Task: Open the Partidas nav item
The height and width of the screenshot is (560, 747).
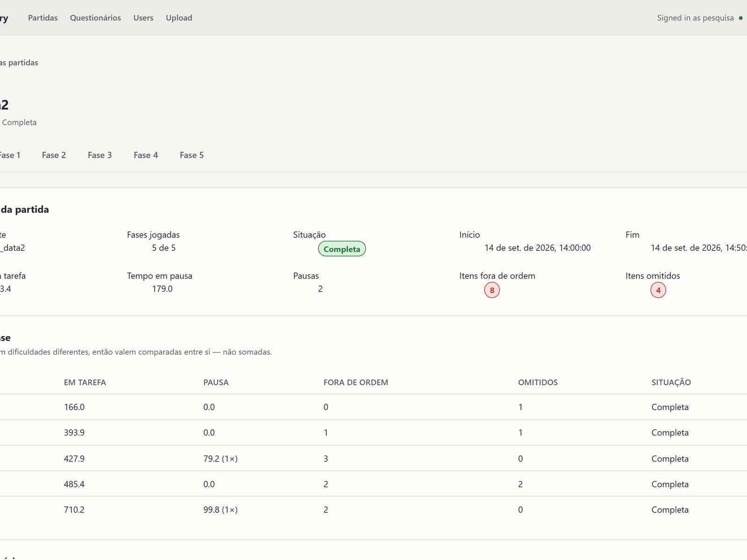Action: click(x=43, y=18)
